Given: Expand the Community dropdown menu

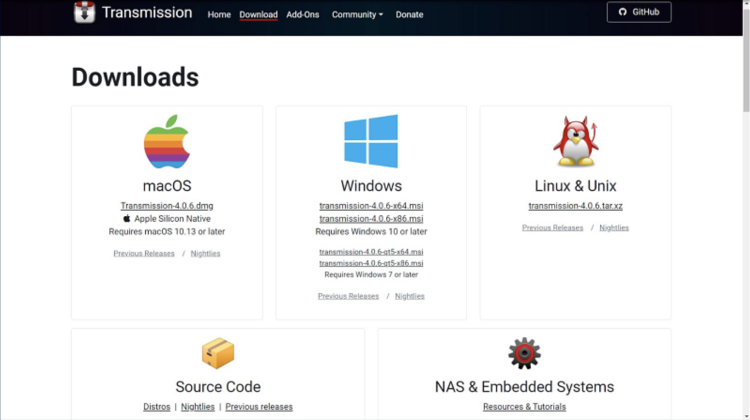Looking at the screenshot, I should coord(357,14).
